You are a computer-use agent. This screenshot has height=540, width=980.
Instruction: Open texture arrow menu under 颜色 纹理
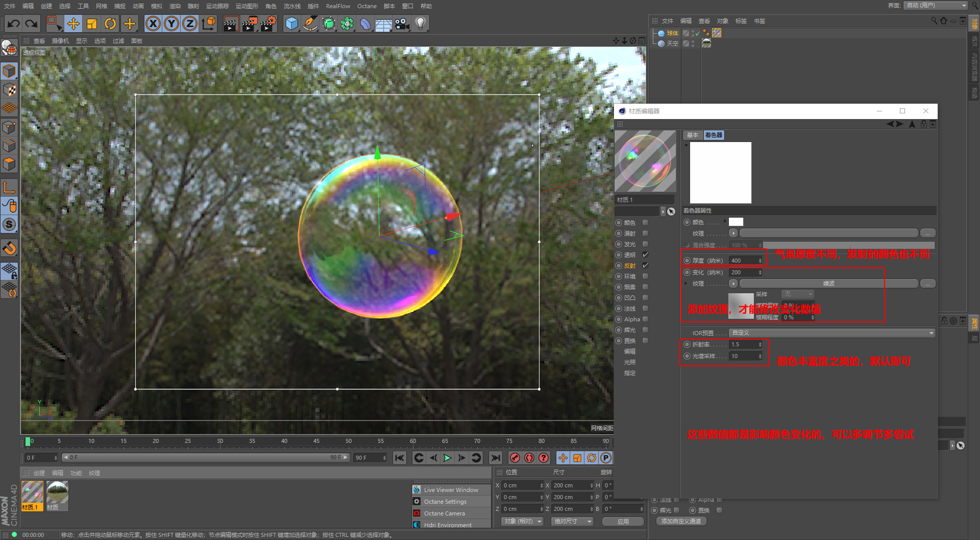pyautogui.click(x=733, y=233)
